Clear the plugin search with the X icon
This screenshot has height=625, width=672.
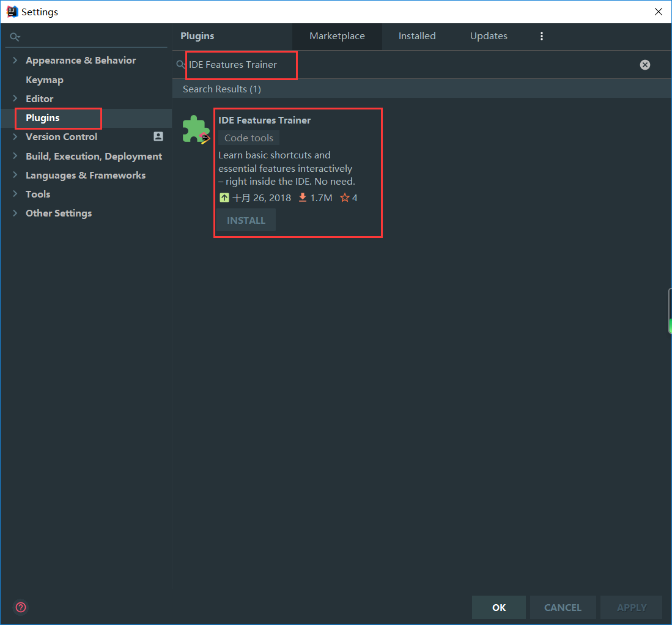[645, 64]
